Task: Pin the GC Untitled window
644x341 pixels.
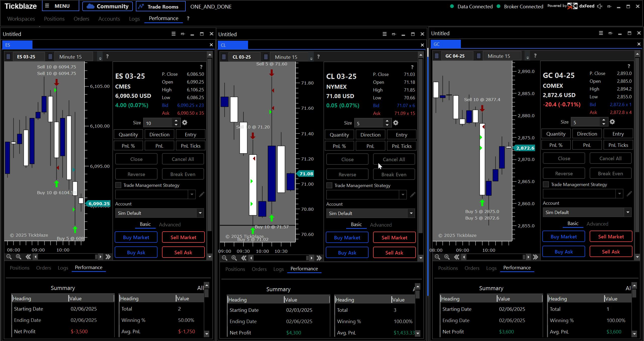Action: click(610, 33)
